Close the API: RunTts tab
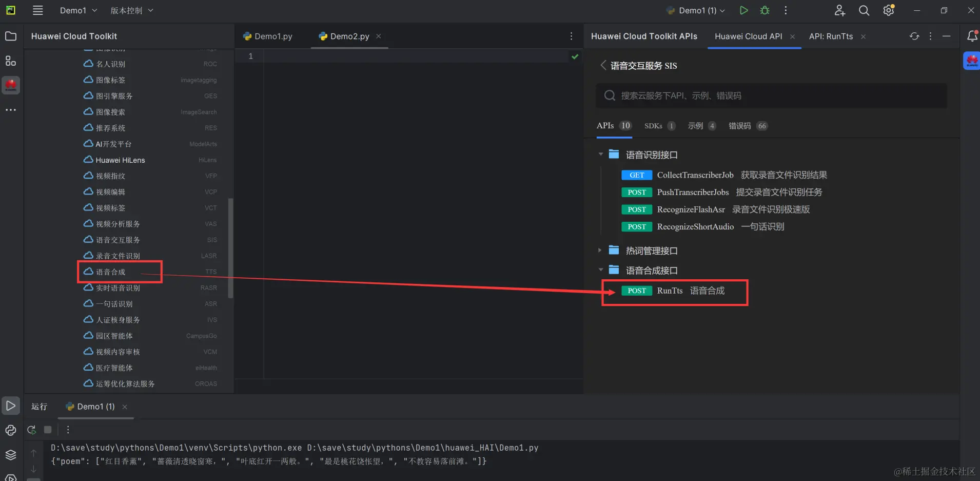This screenshot has height=481, width=980. [x=863, y=36]
